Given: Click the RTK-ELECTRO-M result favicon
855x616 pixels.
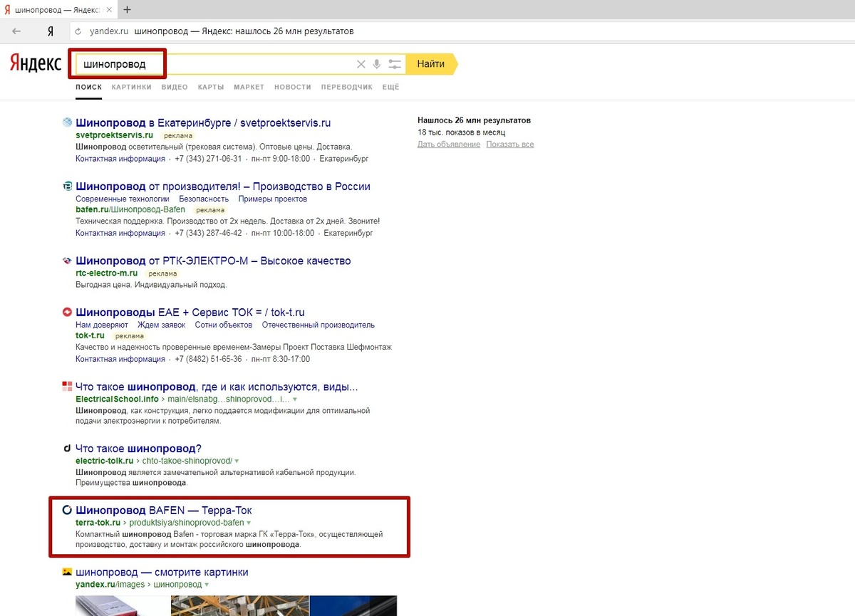Looking at the screenshot, I should pos(67,261).
